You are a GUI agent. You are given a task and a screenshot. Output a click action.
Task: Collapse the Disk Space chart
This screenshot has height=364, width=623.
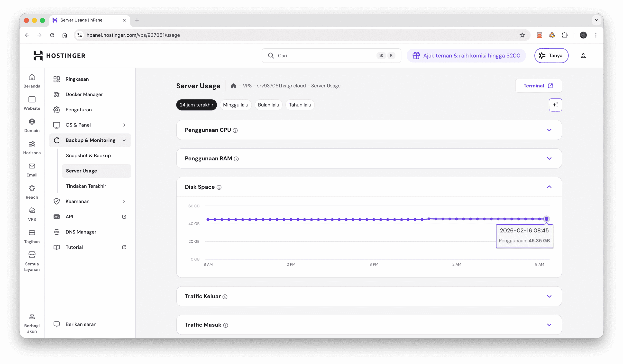click(549, 187)
